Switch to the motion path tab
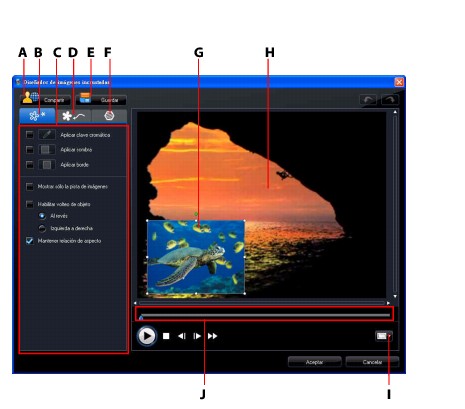The image size is (465, 409). [73, 116]
